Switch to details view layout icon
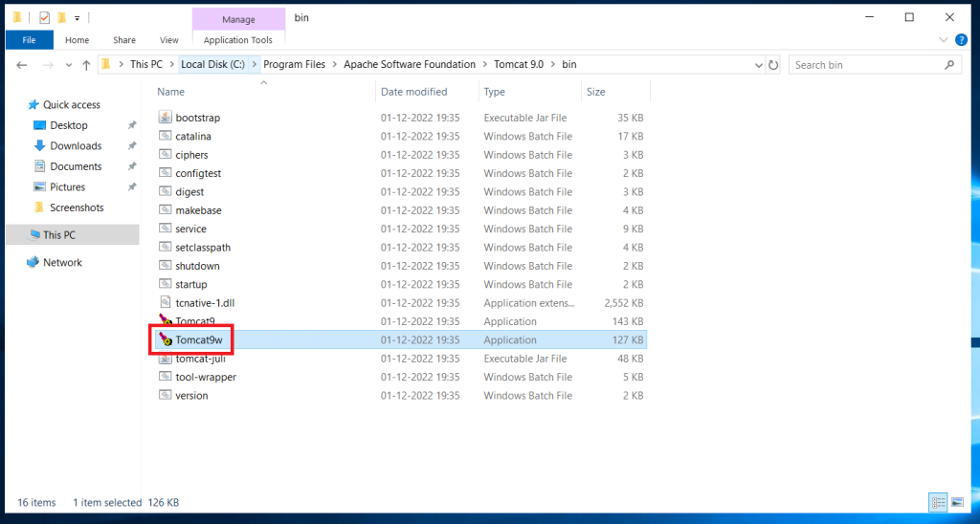The height and width of the screenshot is (524, 980). pos(938,501)
